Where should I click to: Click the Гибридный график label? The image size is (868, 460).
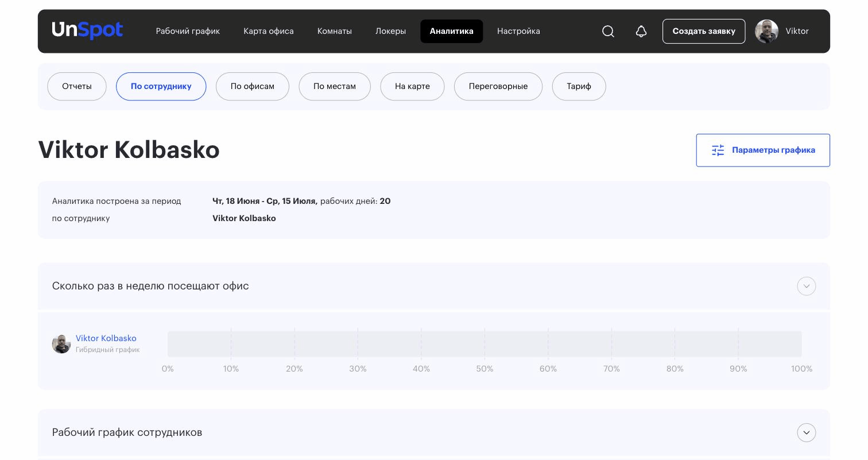point(107,350)
